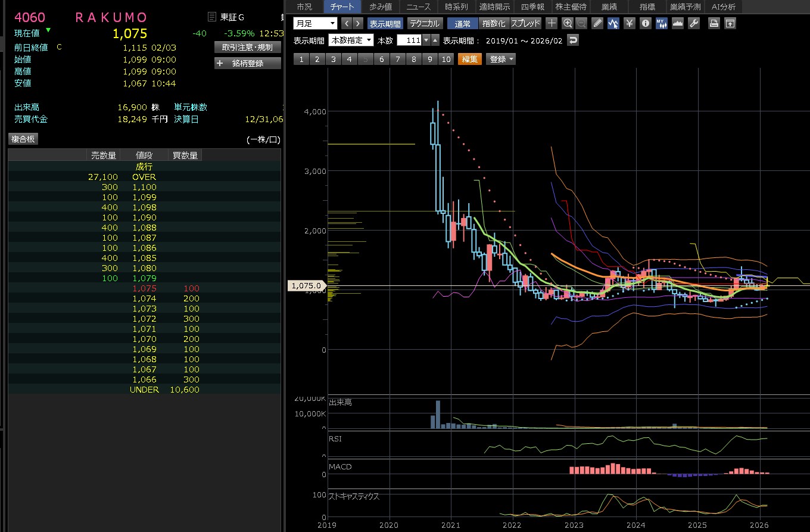Pop out chart into new window
The height and width of the screenshot is (532, 810).
coord(730,23)
